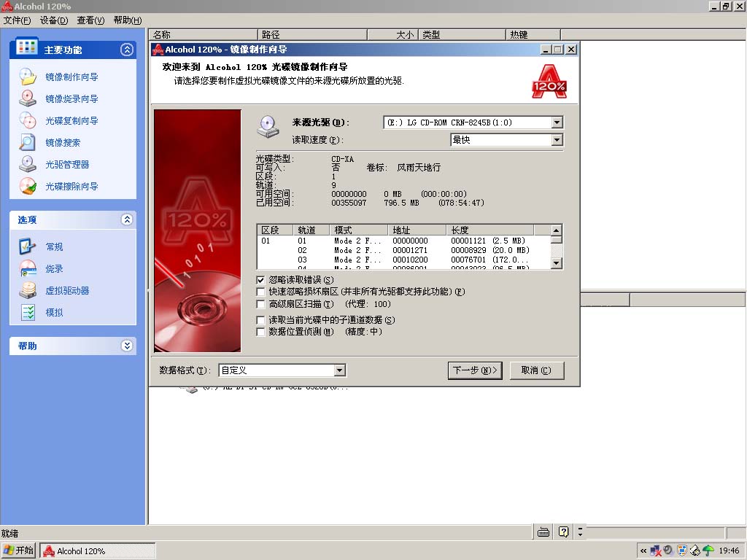Open the 来源光驱 drive dropdown
The width and height of the screenshot is (747, 560).
(557, 122)
